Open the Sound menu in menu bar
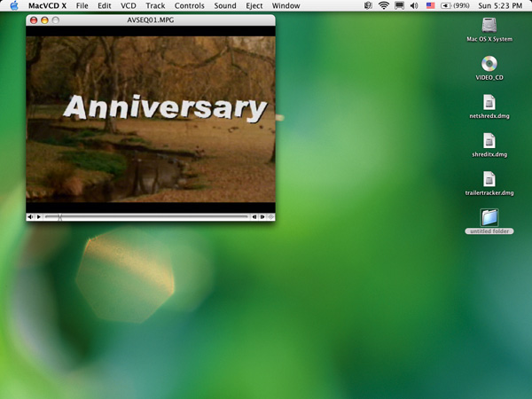The image size is (532, 399). 225,5
